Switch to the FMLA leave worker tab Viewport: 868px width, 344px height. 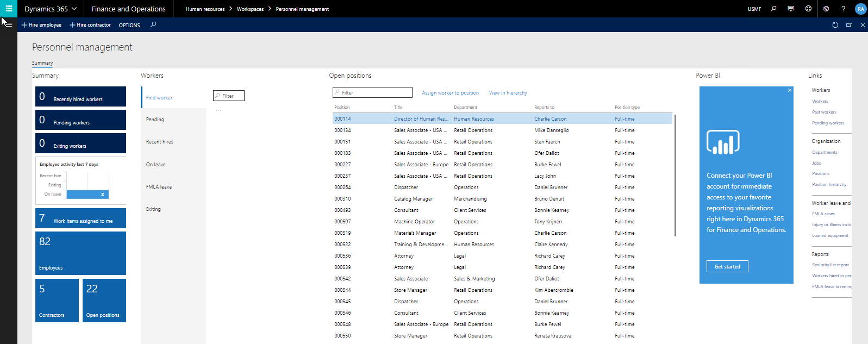click(x=159, y=187)
